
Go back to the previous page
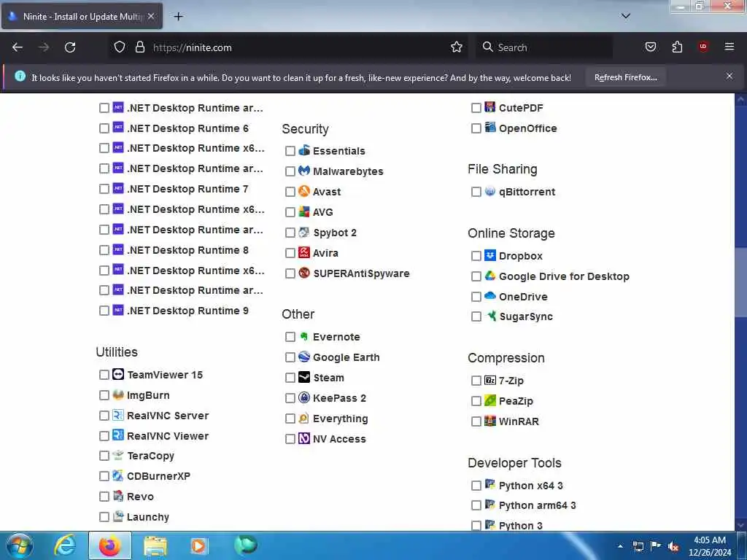18,47
